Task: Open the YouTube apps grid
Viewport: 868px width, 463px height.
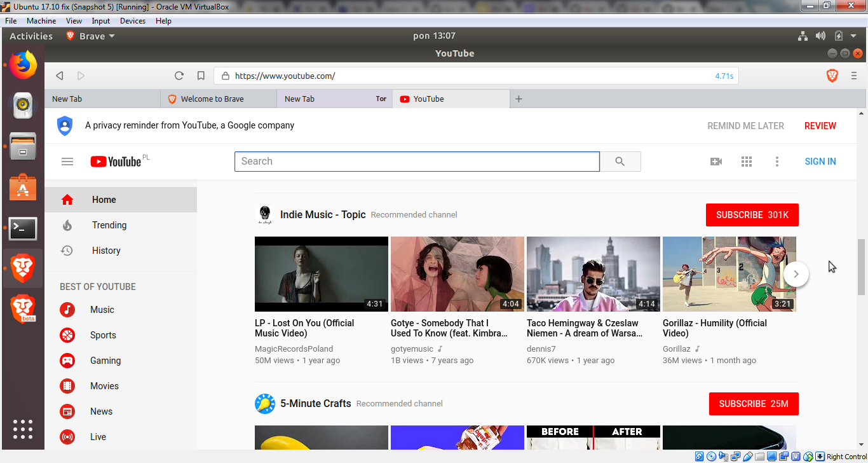Action: 747,162
